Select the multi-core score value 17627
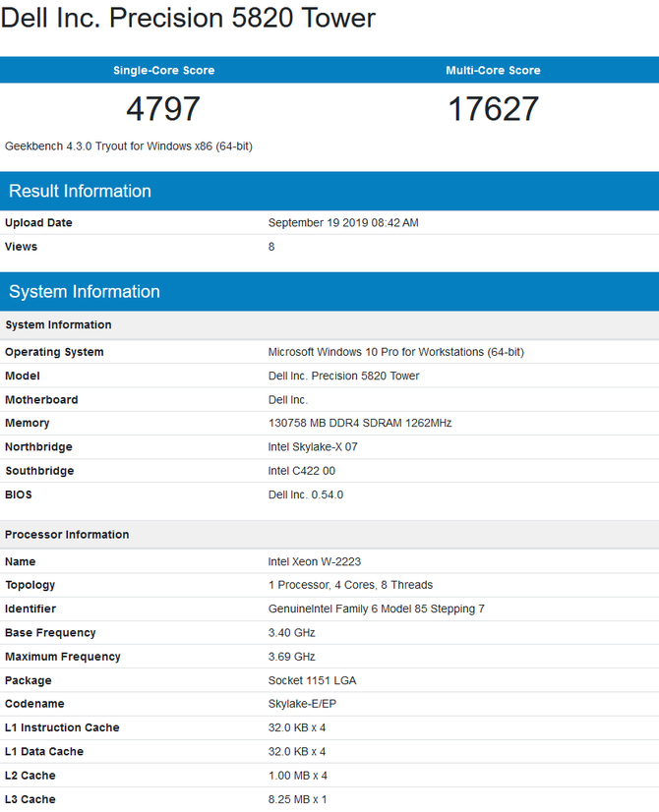The height and width of the screenshot is (812, 659). point(493,109)
